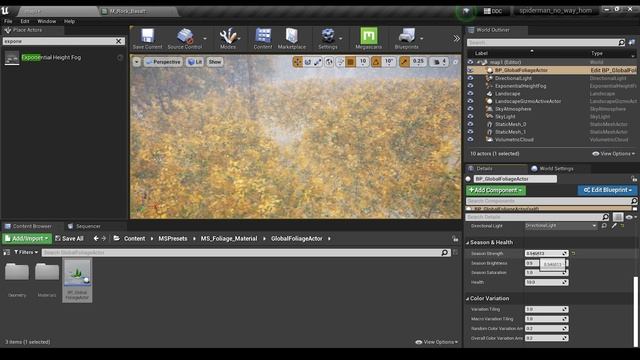Screen dimensions: 640x360
Task: Toggle scale snapping in viewport toolbar
Action: [x=404, y=62]
